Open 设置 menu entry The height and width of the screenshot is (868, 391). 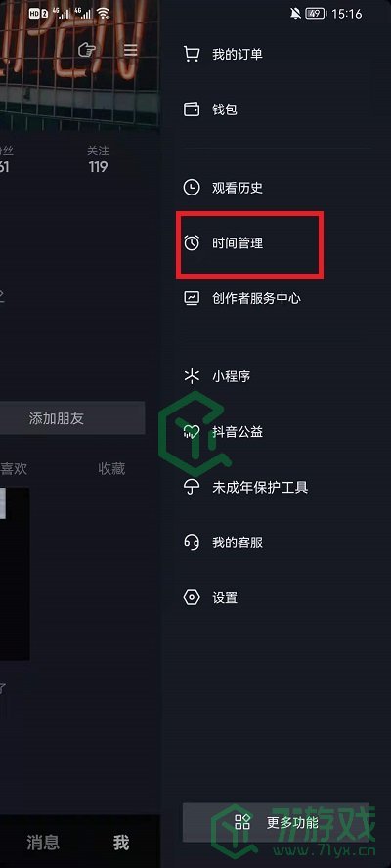(276, 598)
